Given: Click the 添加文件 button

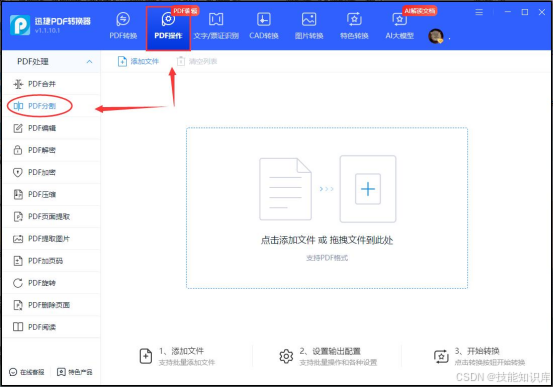Looking at the screenshot, I should coord(138,61).
